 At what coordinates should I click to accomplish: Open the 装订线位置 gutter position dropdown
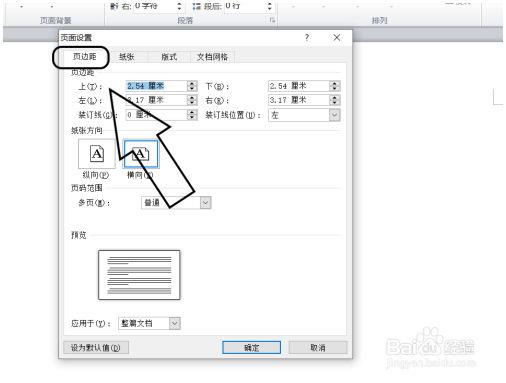tap(335, 115)
